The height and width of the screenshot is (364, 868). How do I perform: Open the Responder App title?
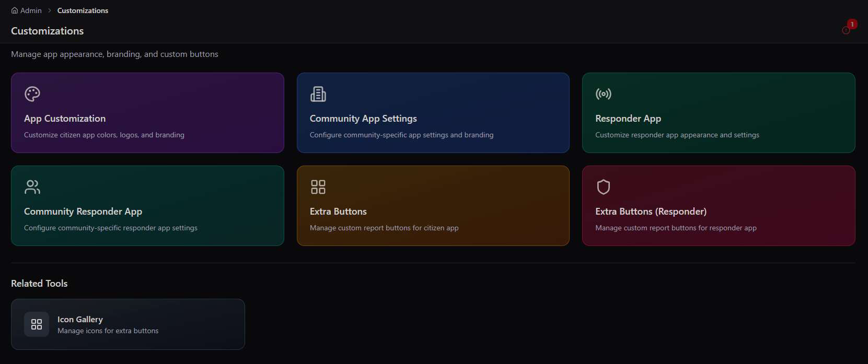click(x=628, y=119)
